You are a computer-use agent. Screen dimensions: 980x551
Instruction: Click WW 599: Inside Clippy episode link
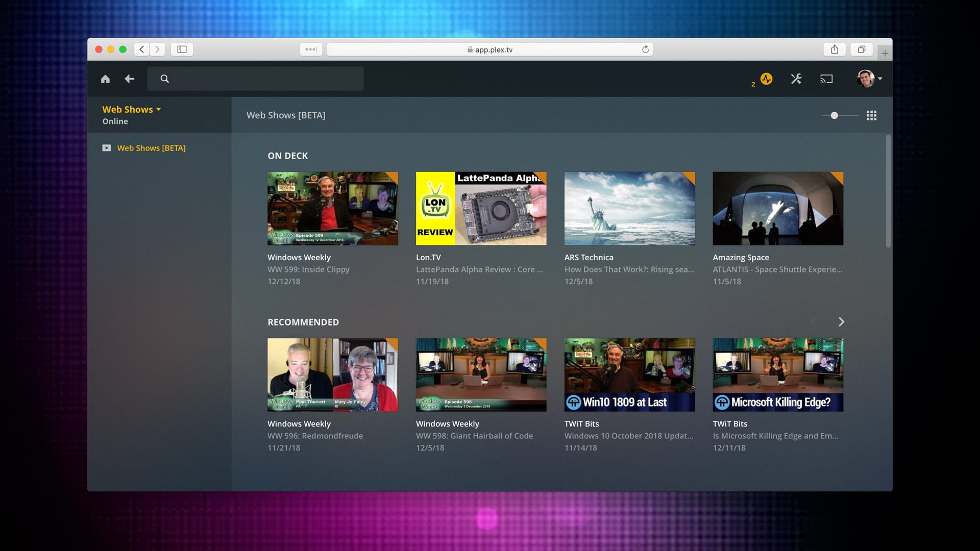(308, 269)
